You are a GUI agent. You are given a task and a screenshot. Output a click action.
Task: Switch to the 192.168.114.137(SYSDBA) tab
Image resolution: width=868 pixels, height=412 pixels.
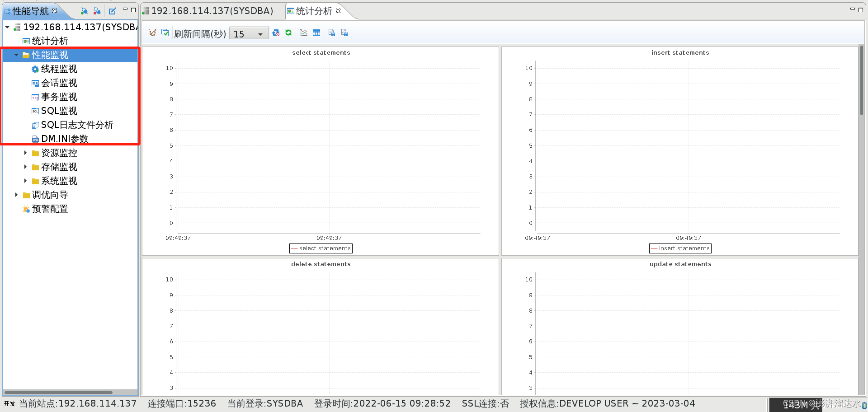coord(208,11)
